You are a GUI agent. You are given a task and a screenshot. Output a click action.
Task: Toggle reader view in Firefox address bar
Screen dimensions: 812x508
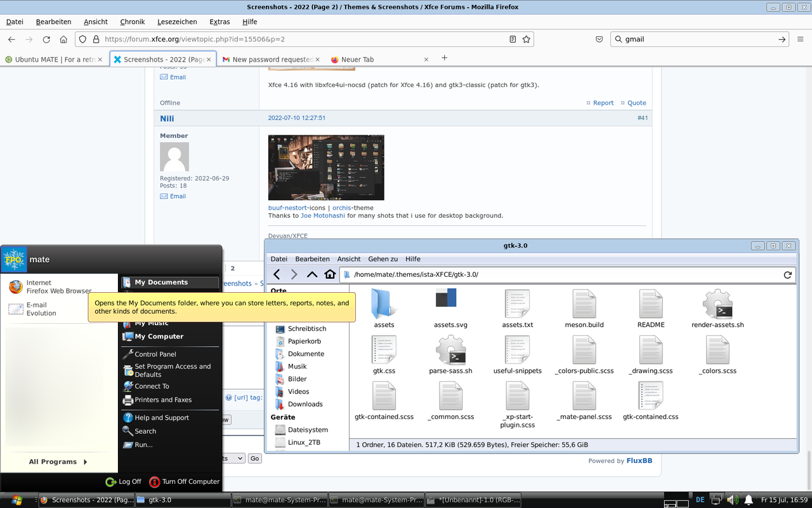(x=513, y=39)
